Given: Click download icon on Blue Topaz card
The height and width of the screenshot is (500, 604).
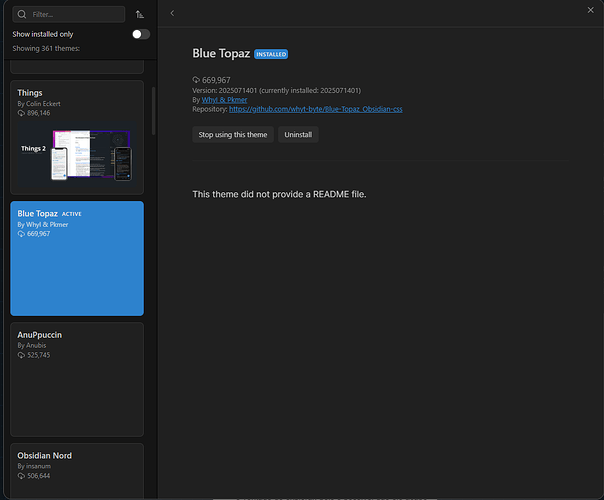Looking at the screenshot, I should [x=21, y=234].
